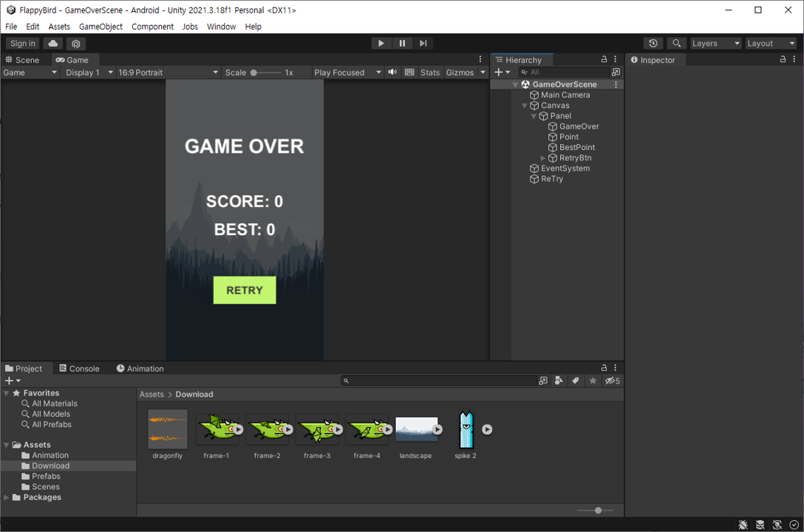Toggle hidden packages visibility icon
Viewport: 804px width, 532px height.
pyautogui.click(x=612, y=381)
